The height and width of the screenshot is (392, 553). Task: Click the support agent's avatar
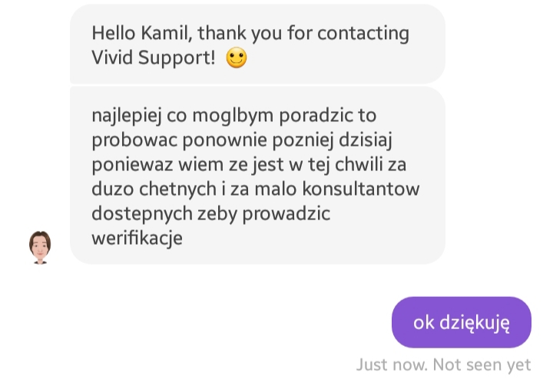[x=40, y=247]
